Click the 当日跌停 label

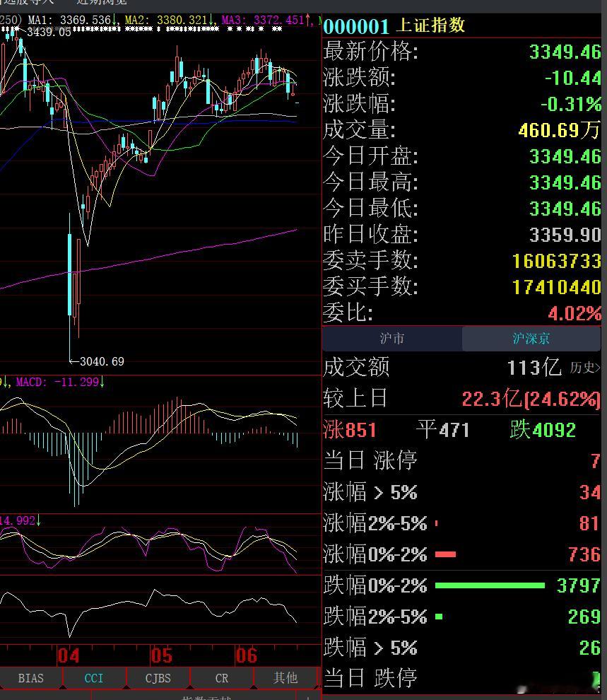click(370, 679)
